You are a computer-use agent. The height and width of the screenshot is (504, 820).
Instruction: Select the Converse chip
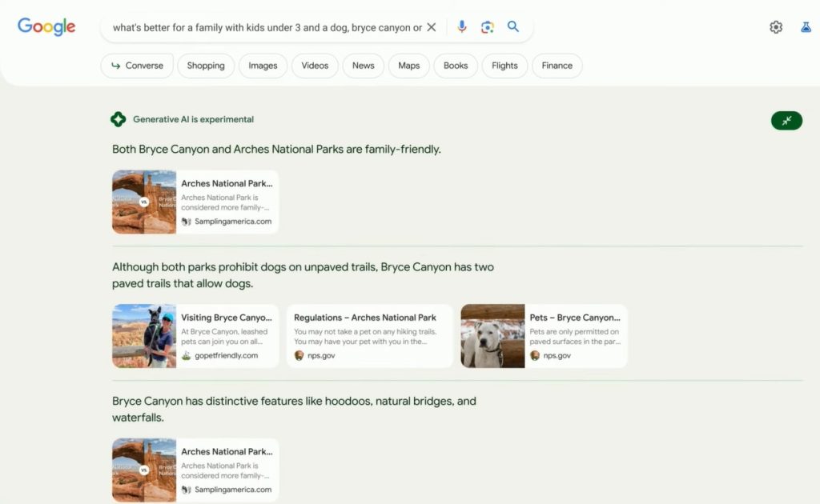[137, 66]
